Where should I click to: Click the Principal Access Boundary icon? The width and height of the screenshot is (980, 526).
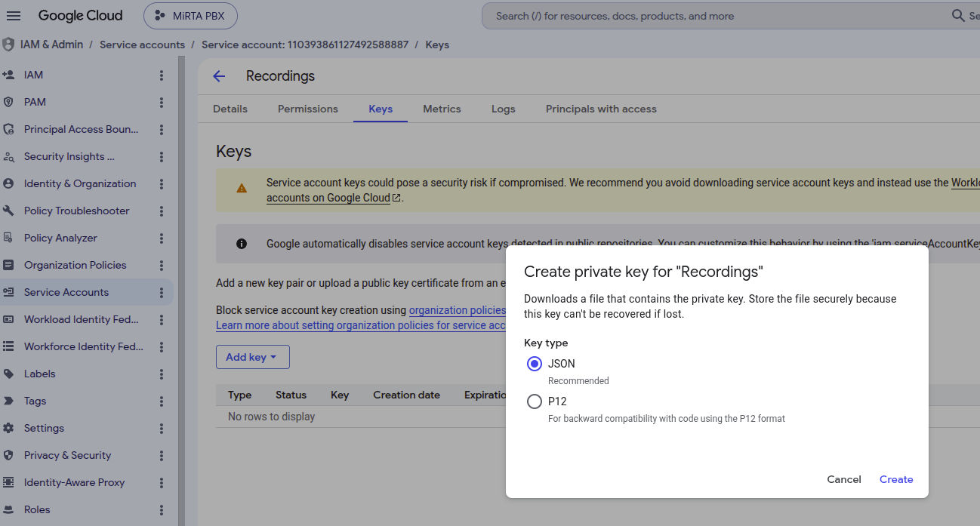point(8,129)
